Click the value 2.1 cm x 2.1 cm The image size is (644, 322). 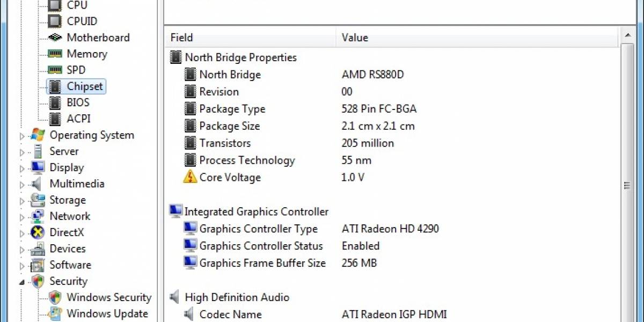378,126
